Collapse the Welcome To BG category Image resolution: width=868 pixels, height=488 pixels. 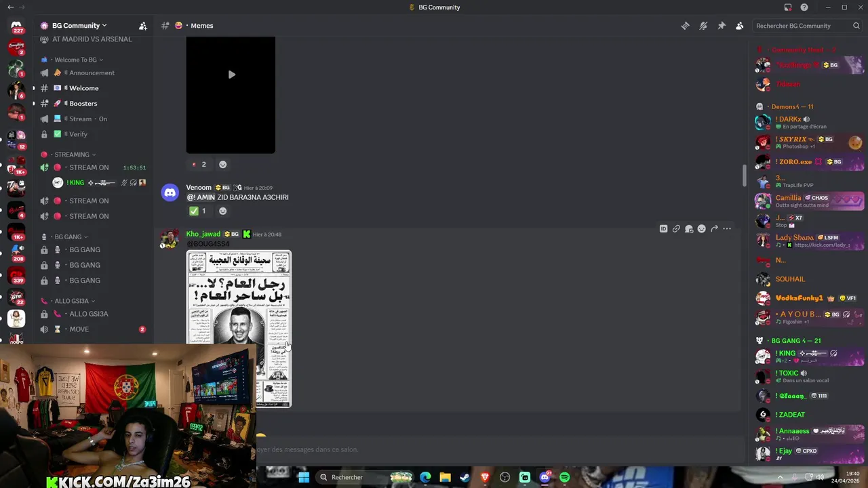point(76,60)
